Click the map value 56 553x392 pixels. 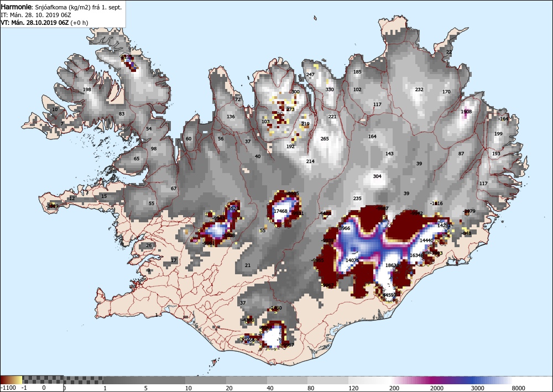pos(221,139)
